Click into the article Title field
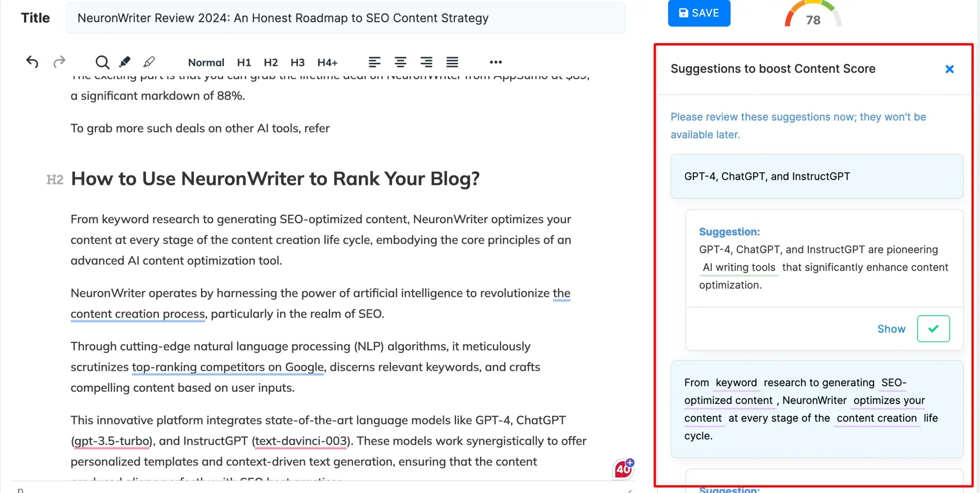 [x=345, y=18]
